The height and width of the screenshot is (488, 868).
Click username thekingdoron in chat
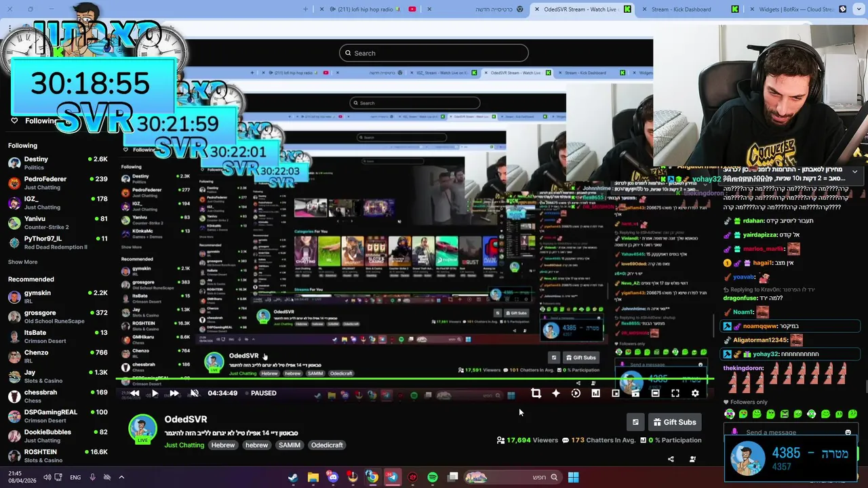tap(743, 368)
